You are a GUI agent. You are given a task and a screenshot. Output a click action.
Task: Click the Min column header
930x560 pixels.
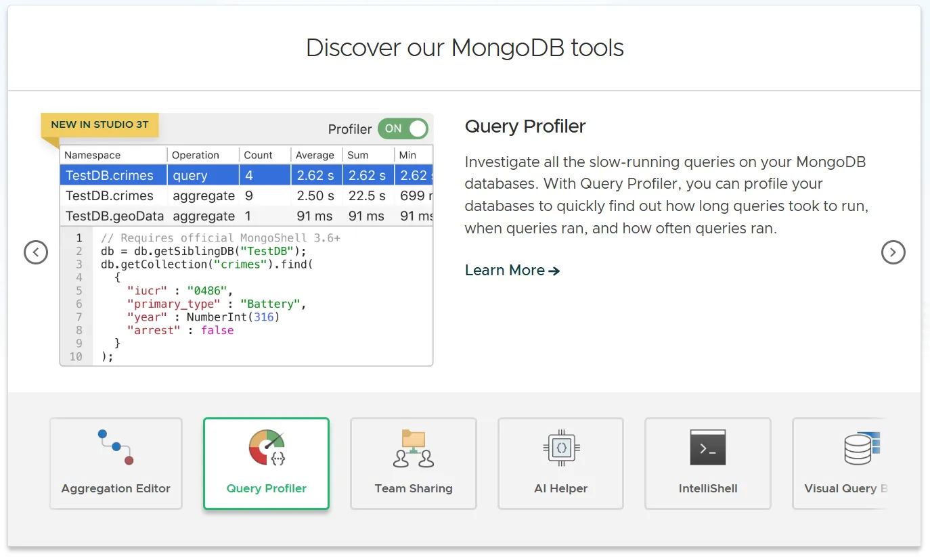point(414,155)
